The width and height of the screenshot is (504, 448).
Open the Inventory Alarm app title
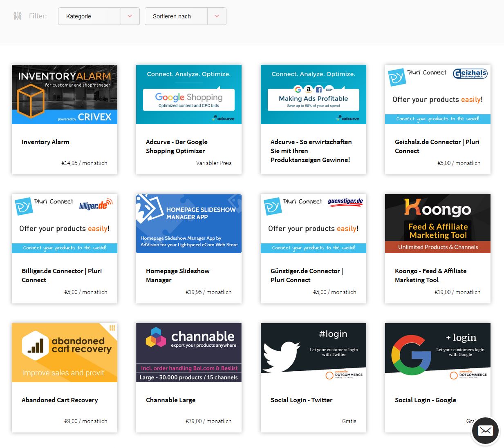pos(45,142)
